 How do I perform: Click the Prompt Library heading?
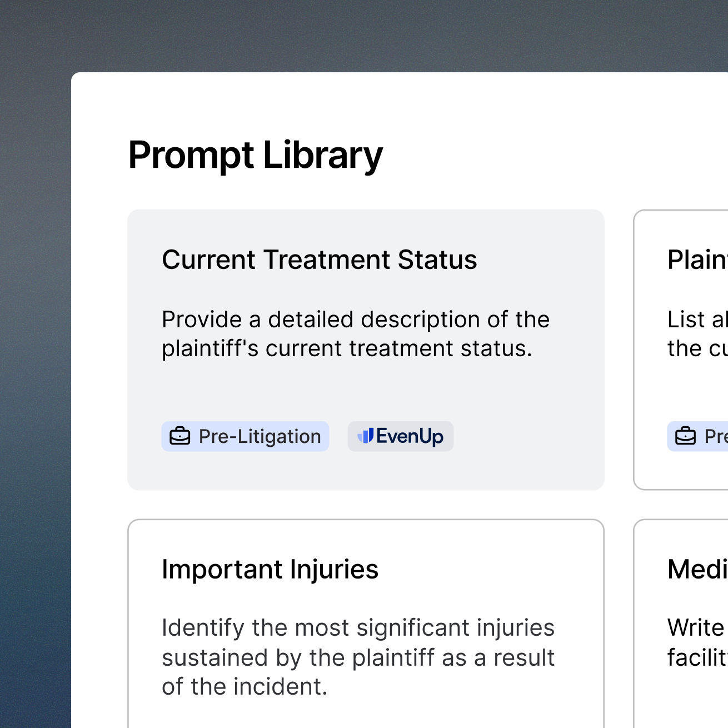point(255,155)
